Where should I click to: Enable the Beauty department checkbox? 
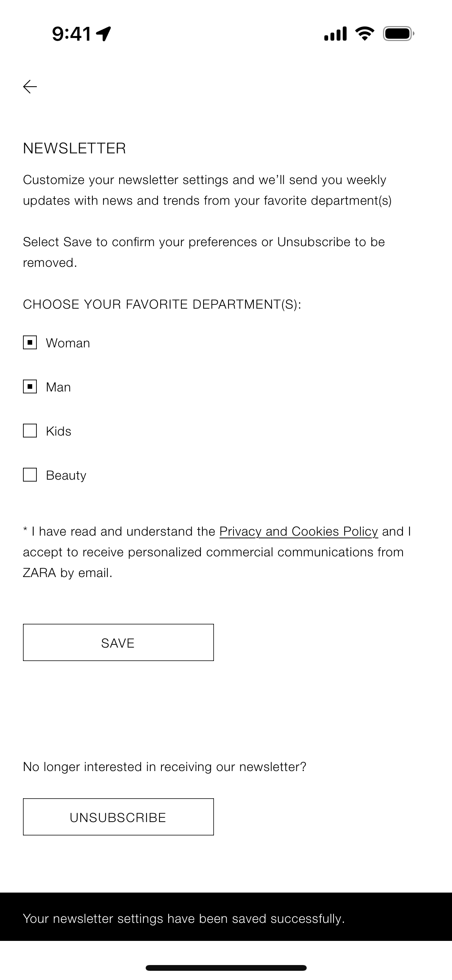coord(31,475)
